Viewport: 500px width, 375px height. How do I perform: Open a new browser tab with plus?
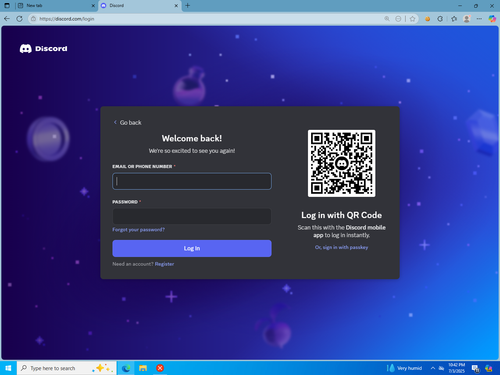point(188,6)
